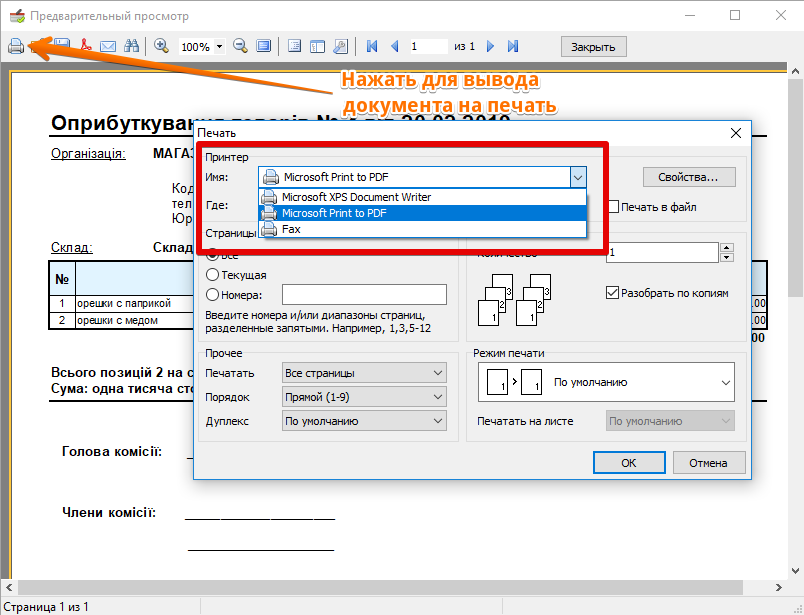Switch to full screen view icon
Screen dimensions: 804x615
point(264,46)
